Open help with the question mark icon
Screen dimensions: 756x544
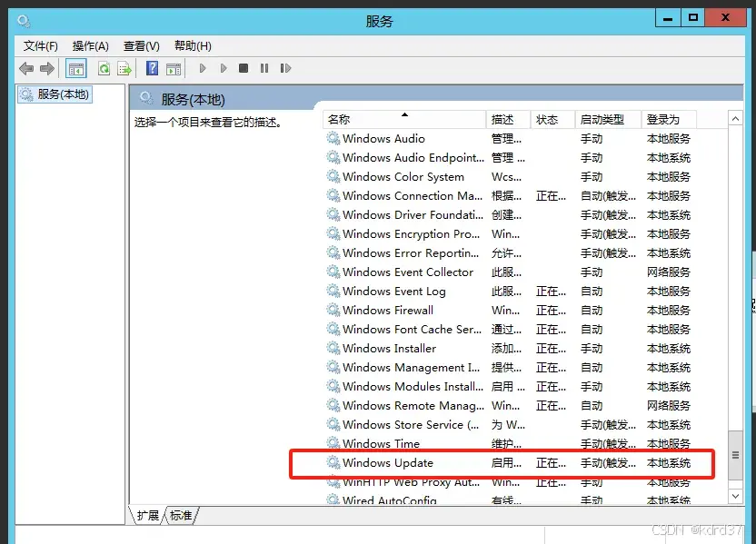tap(153, 68)
